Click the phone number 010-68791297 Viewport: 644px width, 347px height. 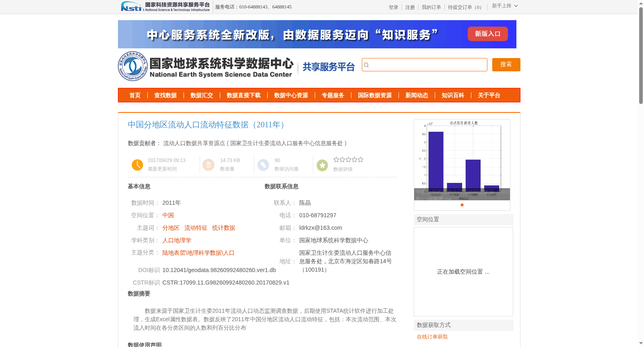[x=318, y=215]
